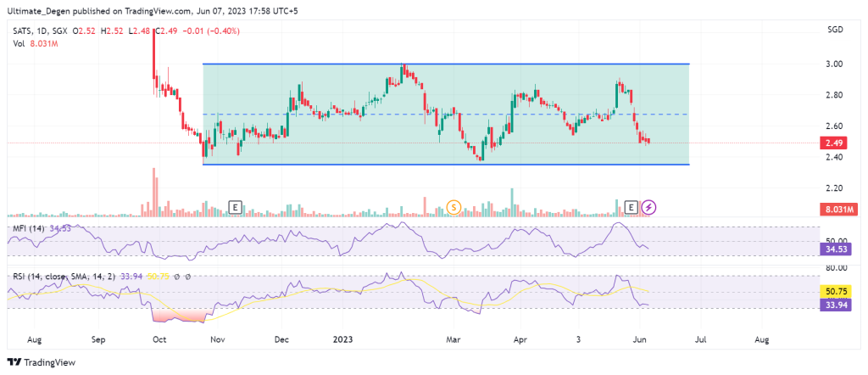Click the red 8.031M volume tag
Image resolution: width=868 pixels, height=375 pixels.
pyautogui.click(x=840, y=209)
